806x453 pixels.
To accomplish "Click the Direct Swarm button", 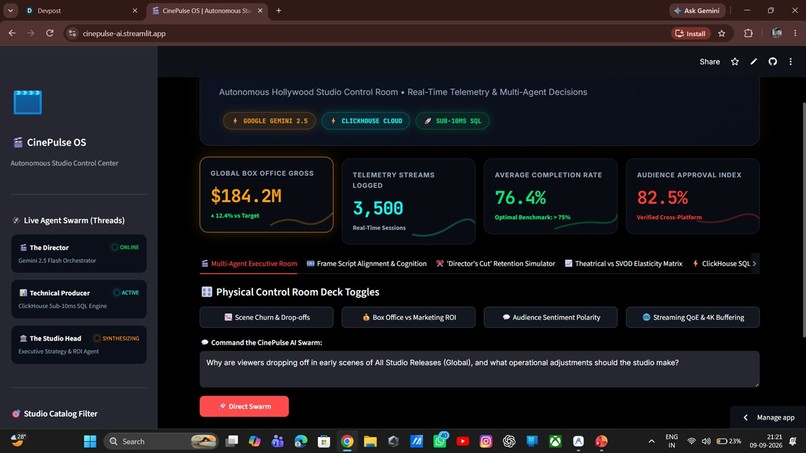I will 244,406.
